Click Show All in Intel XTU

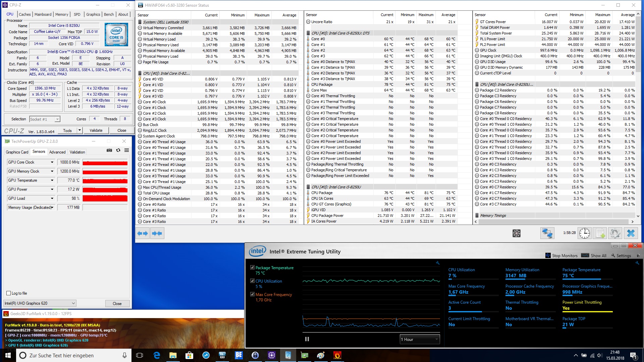pyautogui.click(x=598, y=256)
